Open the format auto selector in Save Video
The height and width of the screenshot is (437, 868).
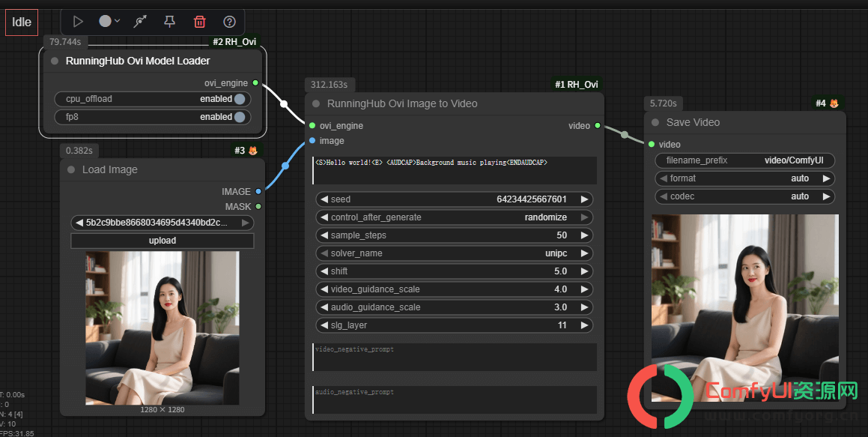(745, 178)
